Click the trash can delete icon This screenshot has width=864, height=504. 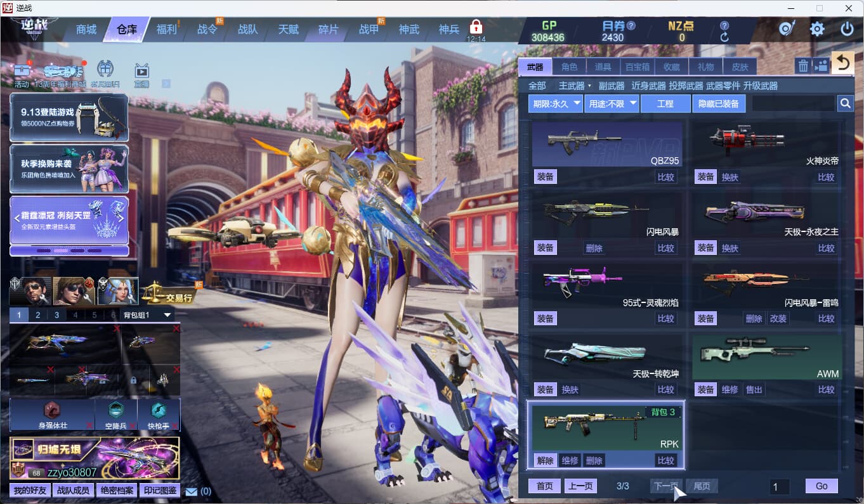coord(803,66)
